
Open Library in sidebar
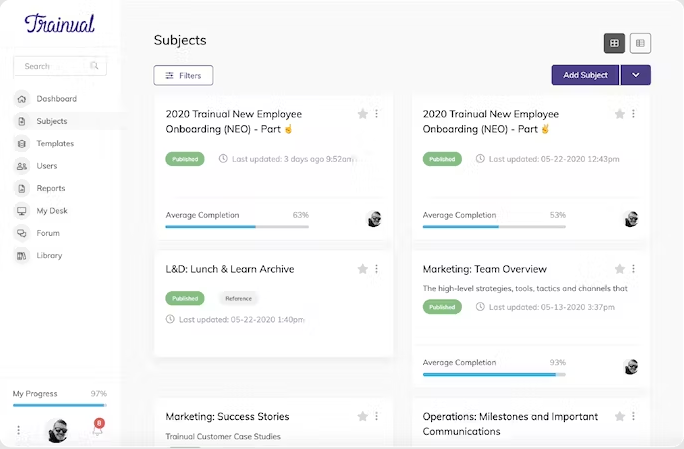pos(49,256)
